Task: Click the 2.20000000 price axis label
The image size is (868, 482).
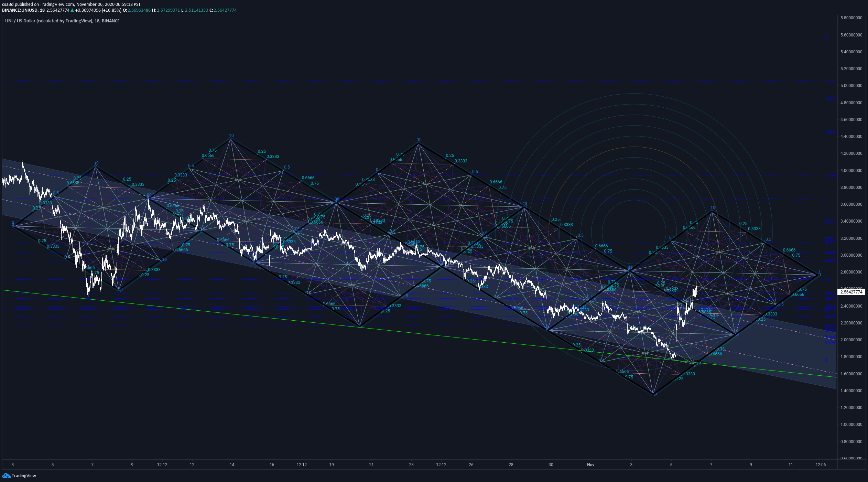Action: (x=851, y=323)
